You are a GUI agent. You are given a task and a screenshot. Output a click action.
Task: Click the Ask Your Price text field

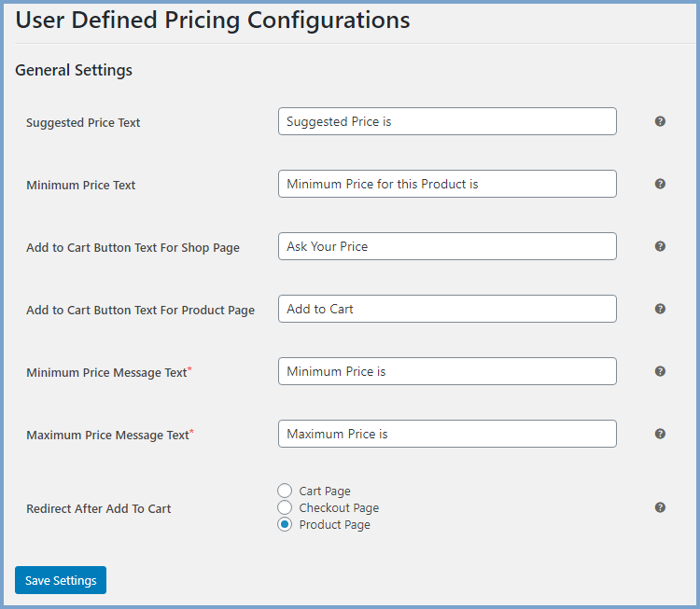pyautogui.click(x=447, y=246)
